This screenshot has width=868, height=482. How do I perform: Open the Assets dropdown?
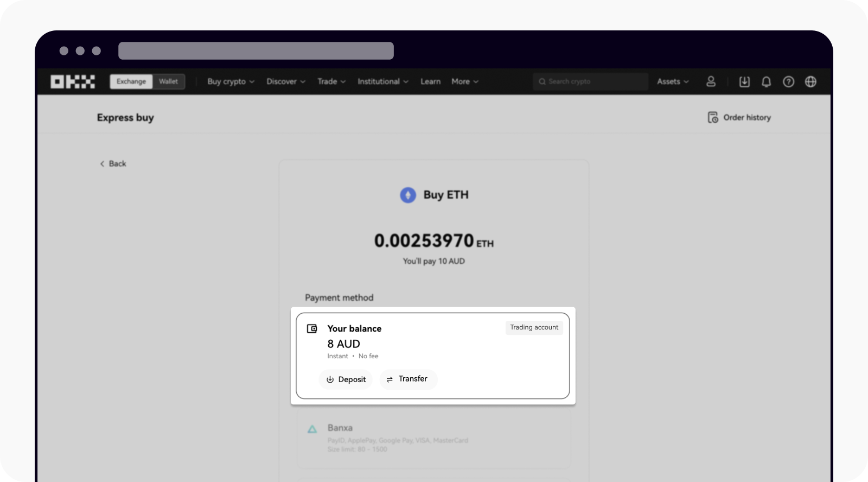click(673, 81)
